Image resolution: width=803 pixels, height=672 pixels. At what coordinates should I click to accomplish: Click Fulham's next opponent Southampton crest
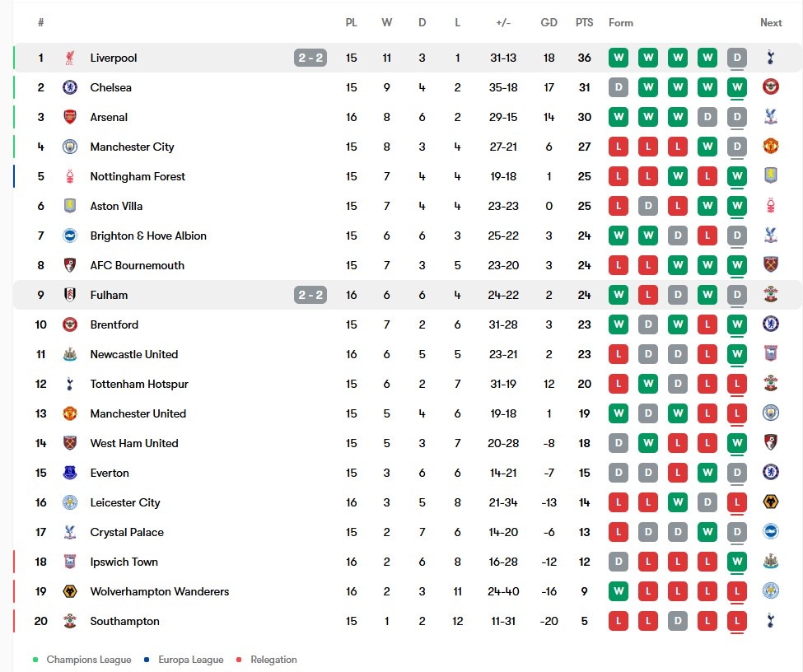[770, 295]
